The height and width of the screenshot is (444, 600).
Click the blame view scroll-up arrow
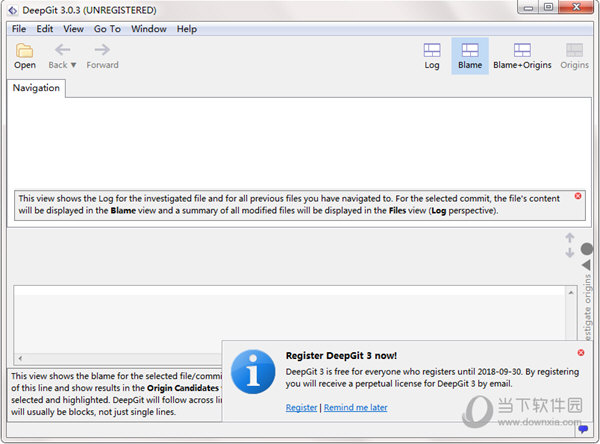point(571,293)
